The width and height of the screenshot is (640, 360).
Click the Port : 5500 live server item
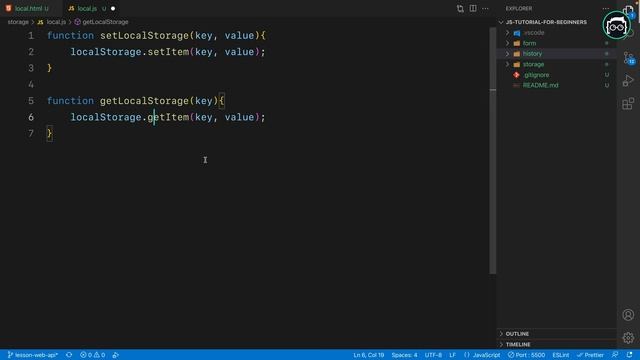click(x=527, y=355)
